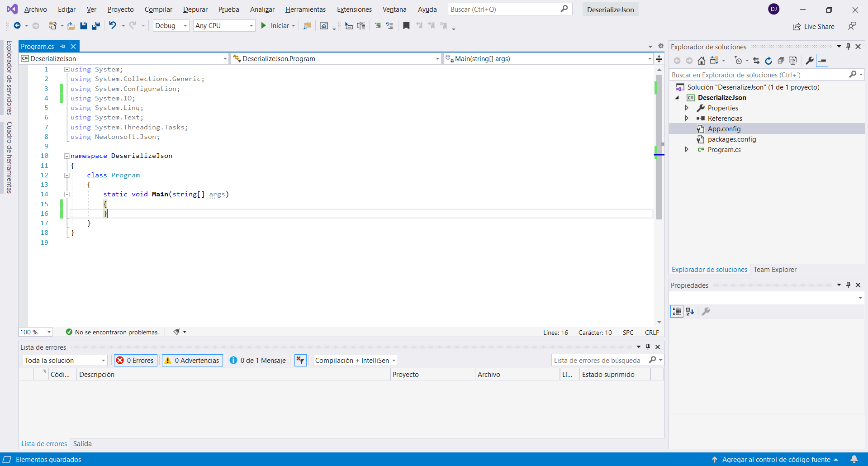Click the Buscar (Ctrl+Q) search box
Image resolution: width=868 pixels, height=466 pixels.
[504, 10]
